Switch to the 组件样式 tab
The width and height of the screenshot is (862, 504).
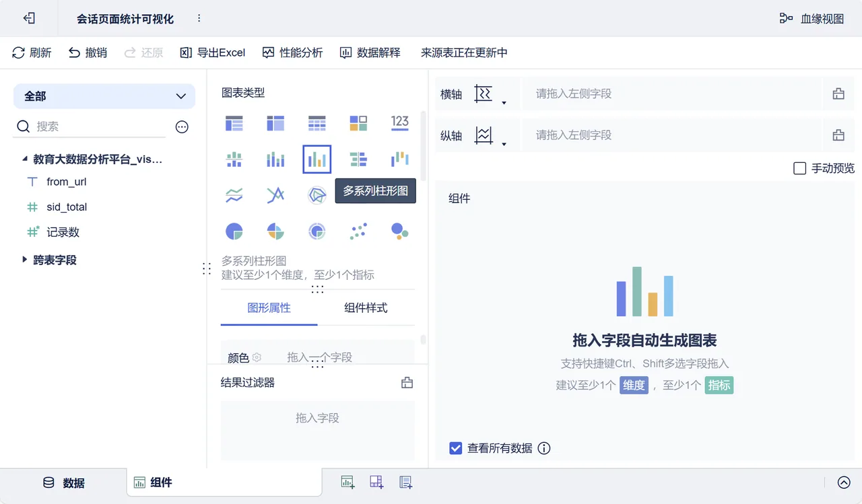pos(366,308)
